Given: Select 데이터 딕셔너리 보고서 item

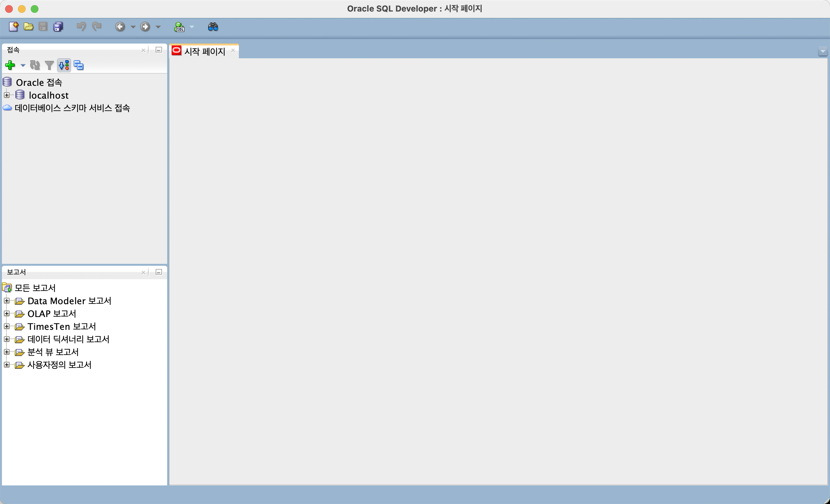Looking at the screenshot, I should click(x=69, y=339).
